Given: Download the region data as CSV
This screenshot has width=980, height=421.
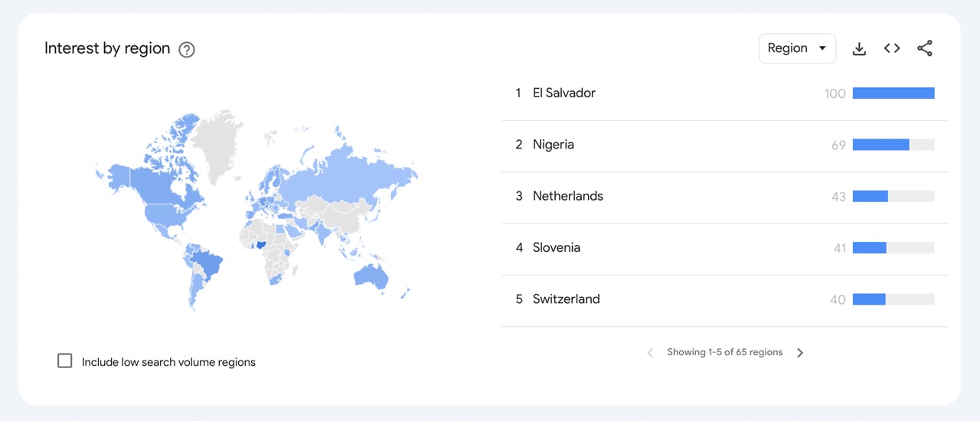Looking at the screenshot, I should (859, 49).
